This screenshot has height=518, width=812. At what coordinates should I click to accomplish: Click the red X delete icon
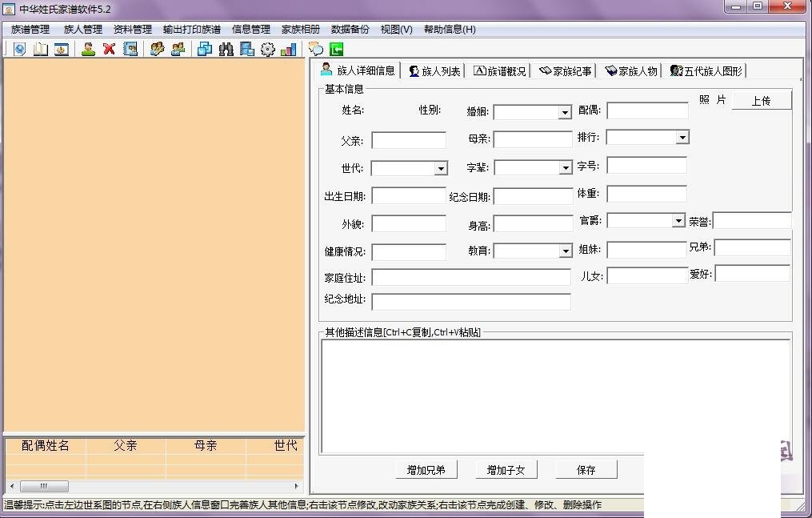click(x=109, y=50)
